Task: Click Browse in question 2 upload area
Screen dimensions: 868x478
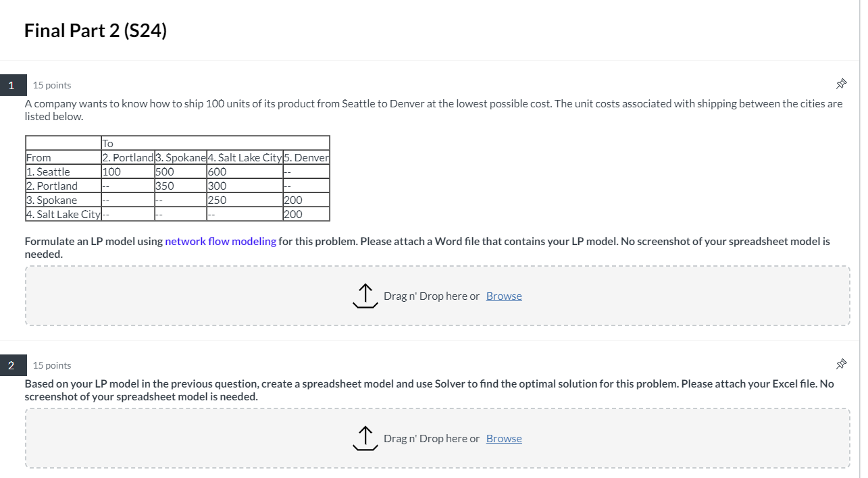Action: click(504, 438)
